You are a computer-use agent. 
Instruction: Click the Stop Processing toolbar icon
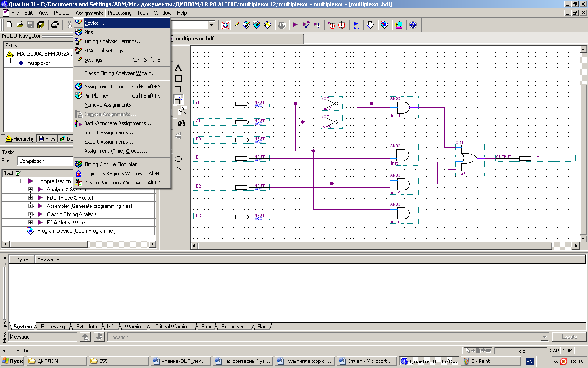click(282, 25)
